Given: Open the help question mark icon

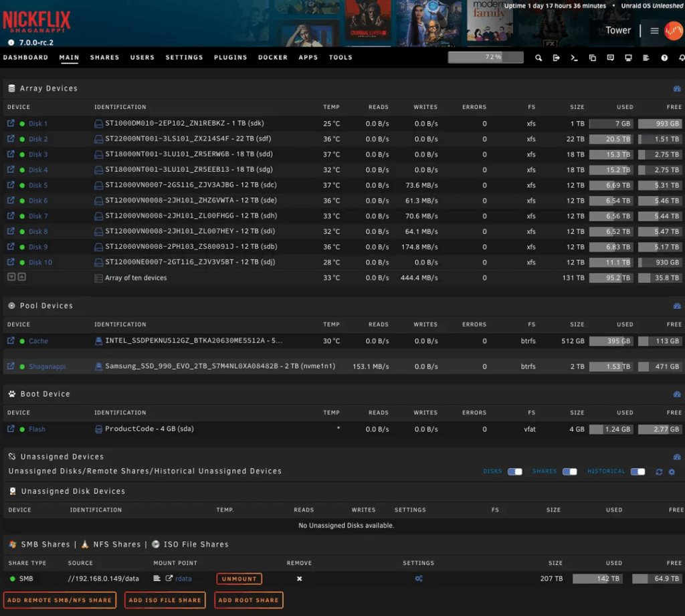Looking at the screenshot, I should click(664, 58).
